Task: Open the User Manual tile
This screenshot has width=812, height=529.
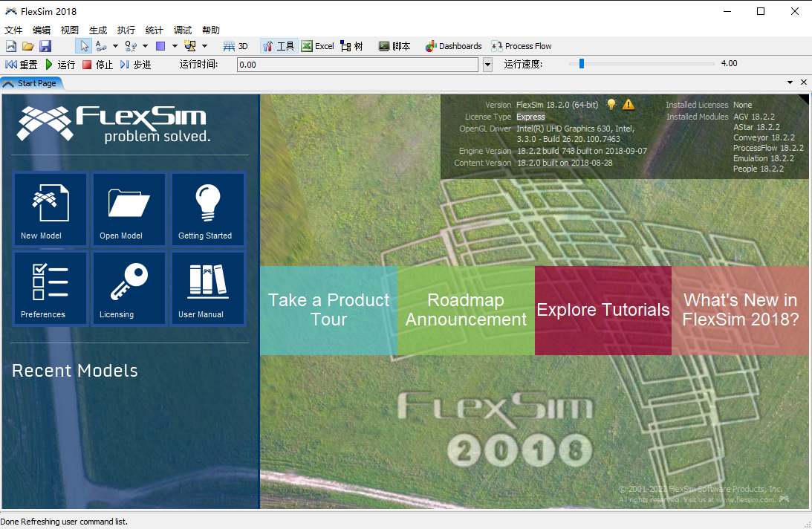Action: pyautogui.click(x=207, y=288)
